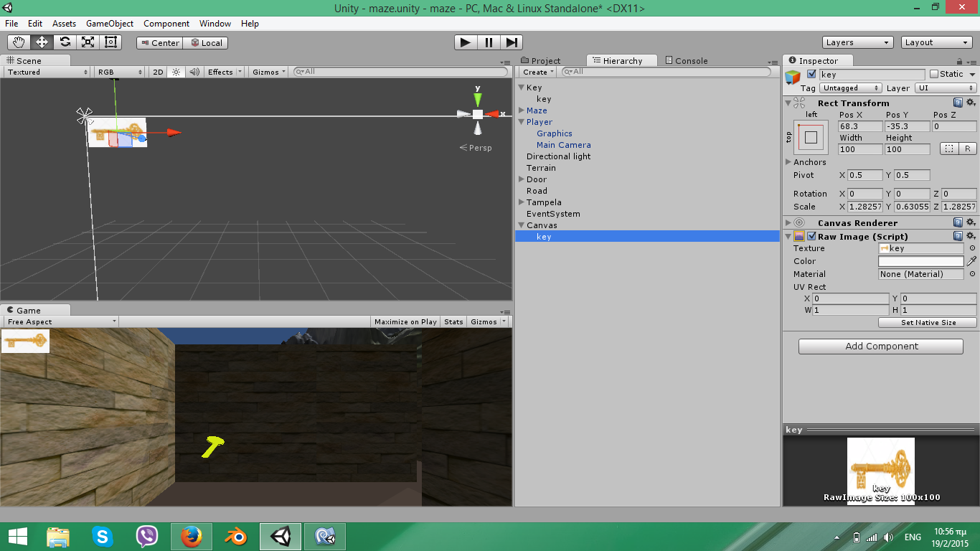
Task: Expand the Maze hierarchy item
Action: pos(522,110)
